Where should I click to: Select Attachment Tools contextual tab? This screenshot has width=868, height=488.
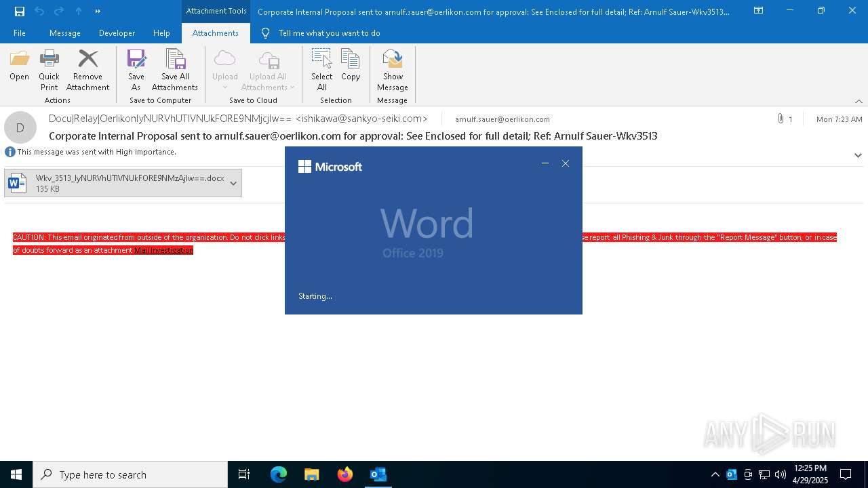[216, 11]
